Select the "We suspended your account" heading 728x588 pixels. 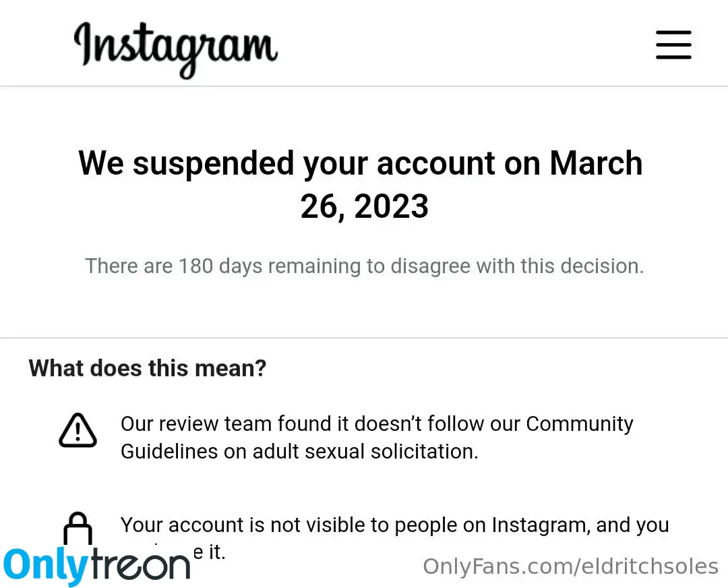[x=361, y=164]
